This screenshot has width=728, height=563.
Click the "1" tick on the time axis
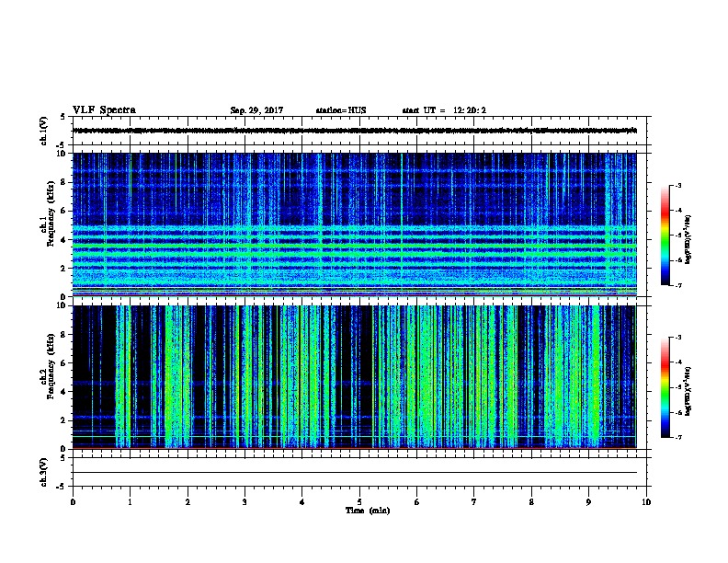pos(130,502)
